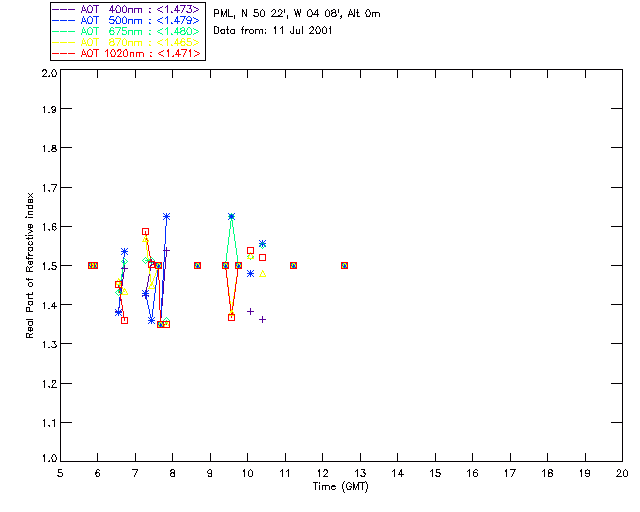Screen dimensions: 640x512
Task: Click the data point at 1.5 near time 11.2
Action: click(293, 265)
